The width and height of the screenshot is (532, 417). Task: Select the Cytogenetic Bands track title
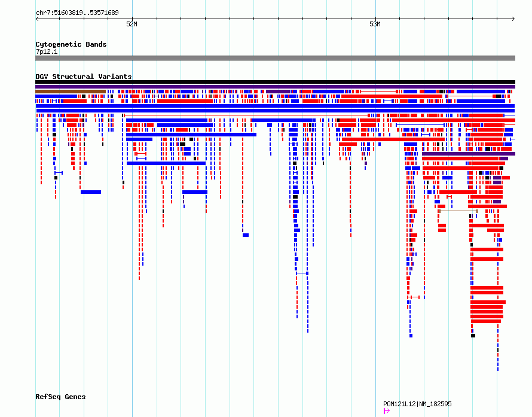pyautogui.click(x=71, y=44)
